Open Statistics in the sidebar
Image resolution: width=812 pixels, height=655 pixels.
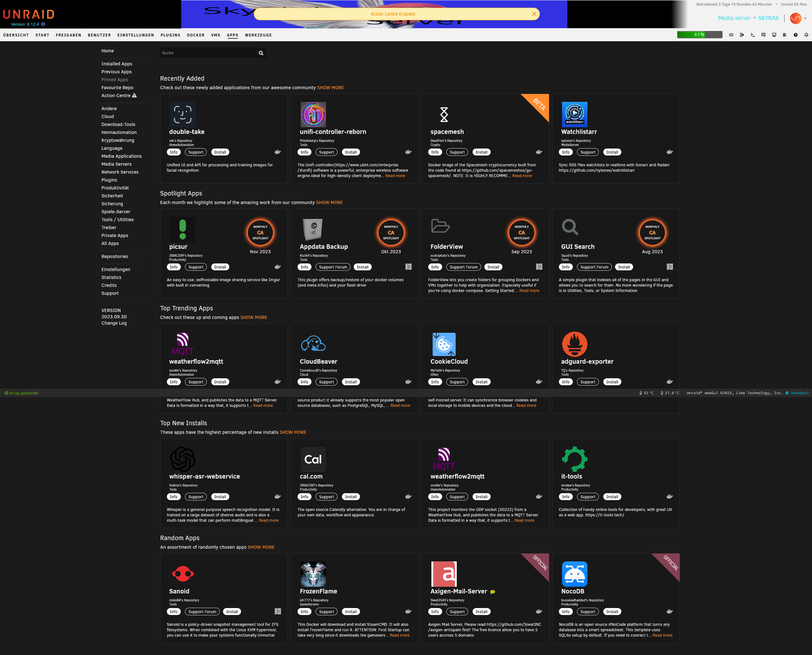point(111,277)
